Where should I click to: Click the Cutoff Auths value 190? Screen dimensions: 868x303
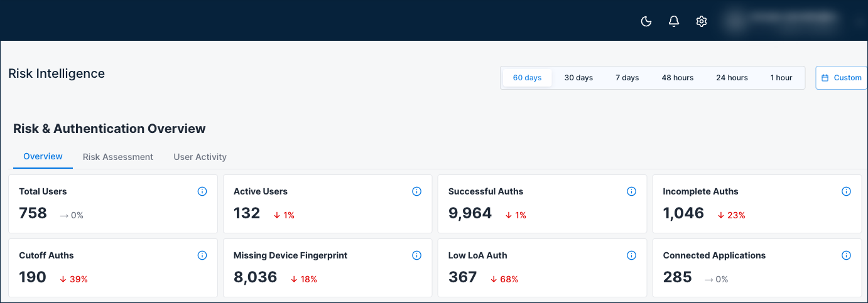pyautogui.click(x=33, y=277)
